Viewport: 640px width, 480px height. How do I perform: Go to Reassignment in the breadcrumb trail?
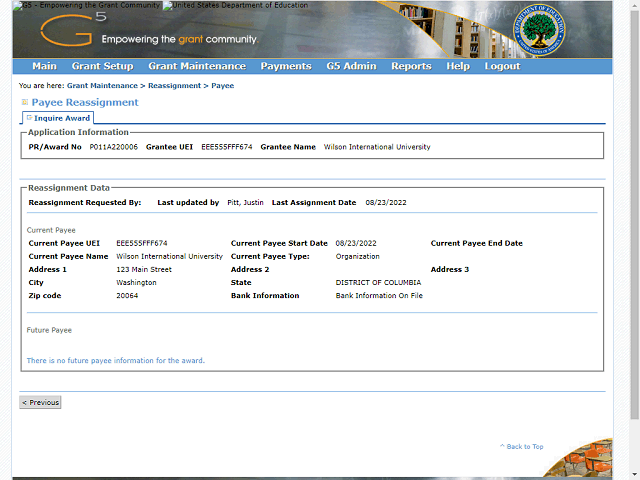[x=174, y=86]
